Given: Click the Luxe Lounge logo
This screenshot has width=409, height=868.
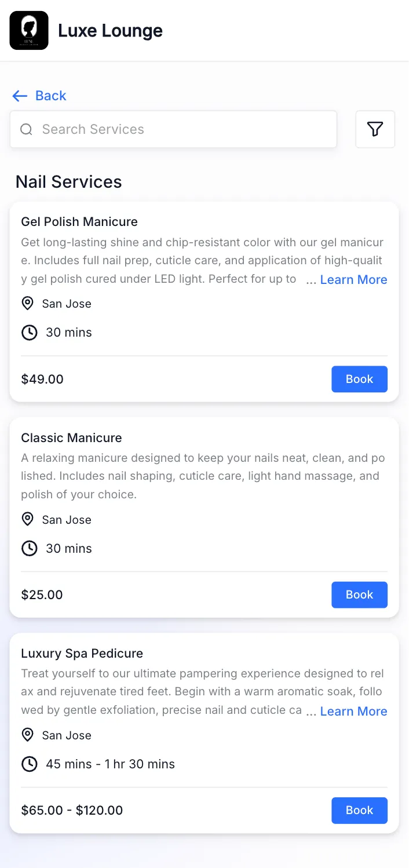Looking at the screenshot, I should click(28, 30).
